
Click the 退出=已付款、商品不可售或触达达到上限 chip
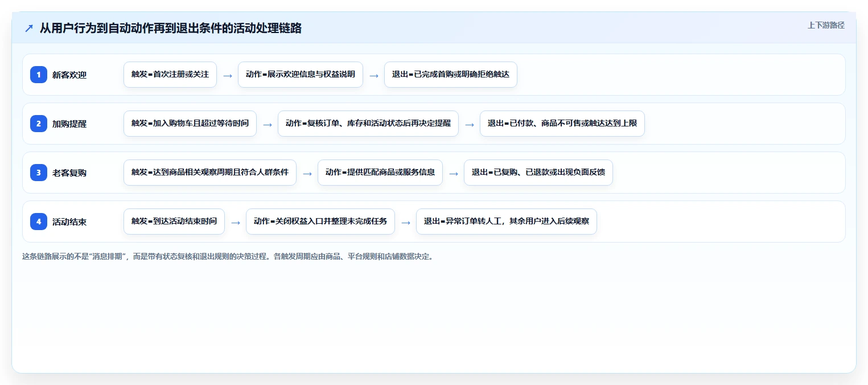pos(562,124)
